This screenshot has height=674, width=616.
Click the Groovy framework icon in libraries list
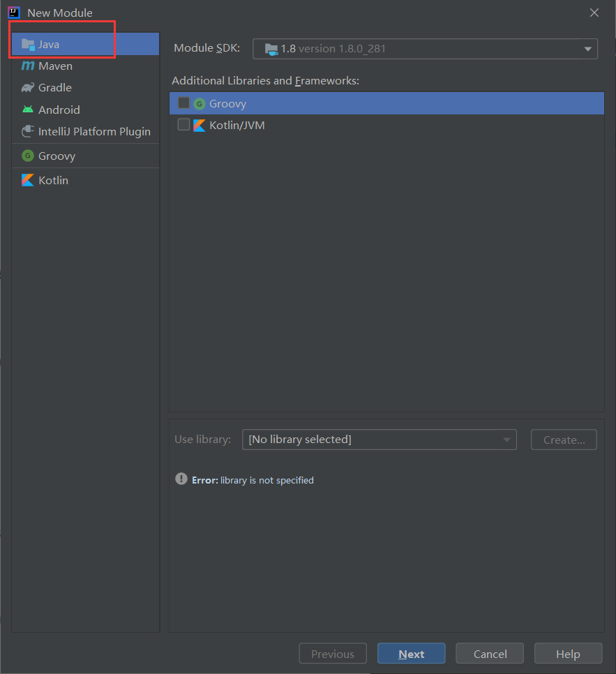(199, 103)
